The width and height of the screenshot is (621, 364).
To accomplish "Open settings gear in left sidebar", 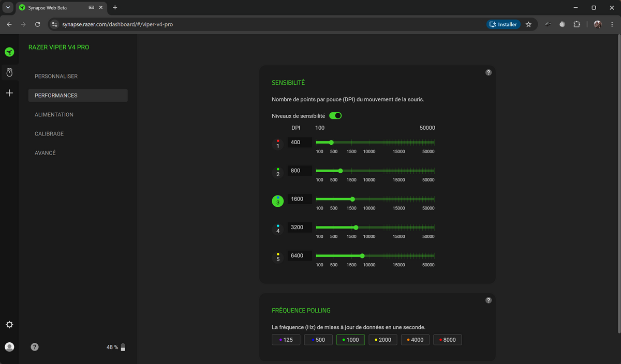I will tap(9, 325).
